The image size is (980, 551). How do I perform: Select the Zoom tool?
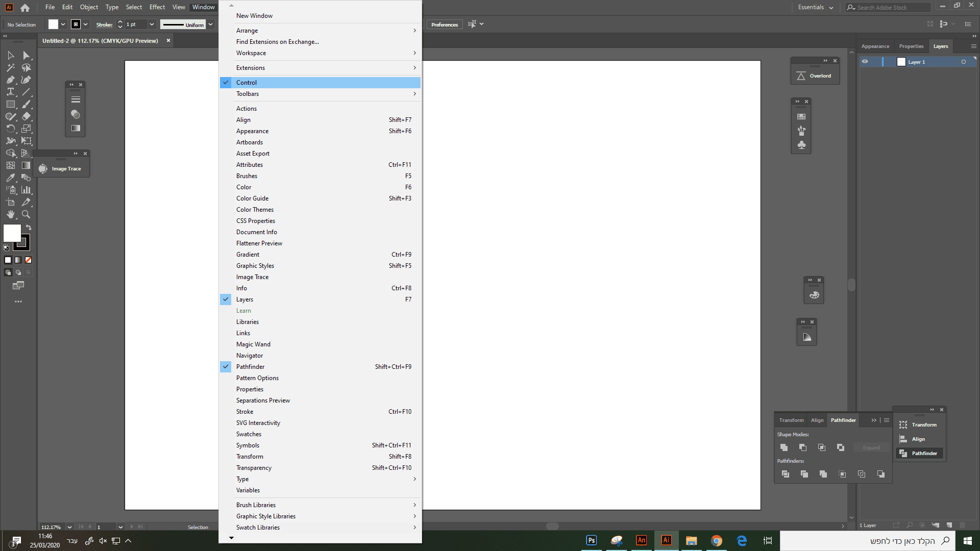[x=26, y=214]
